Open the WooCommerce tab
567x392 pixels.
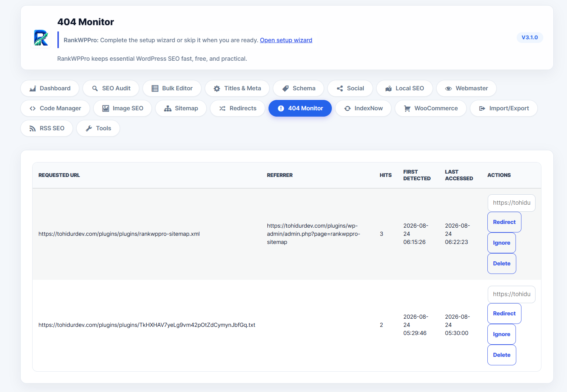pos(431,108)
